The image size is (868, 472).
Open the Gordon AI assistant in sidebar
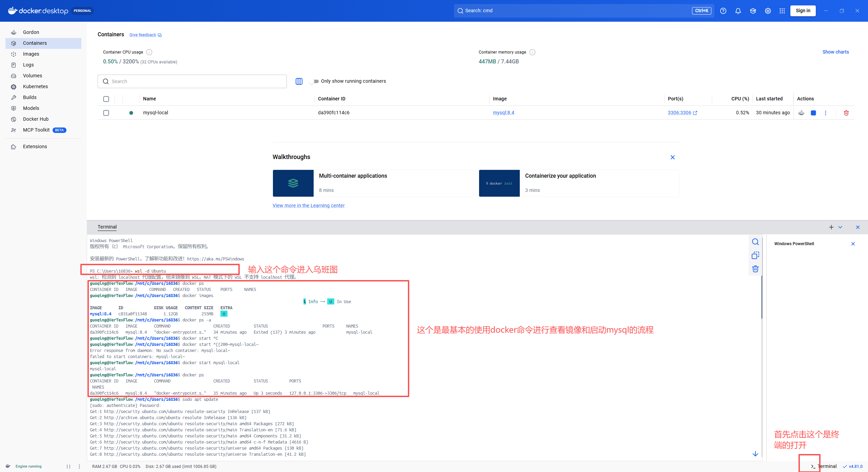pyautogui.click(x=43, y=32)
